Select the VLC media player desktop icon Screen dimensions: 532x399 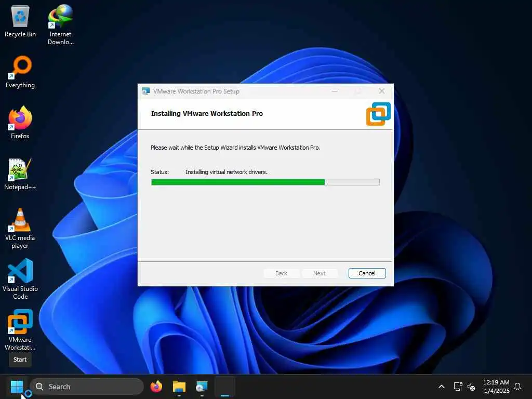click(20, 229)
